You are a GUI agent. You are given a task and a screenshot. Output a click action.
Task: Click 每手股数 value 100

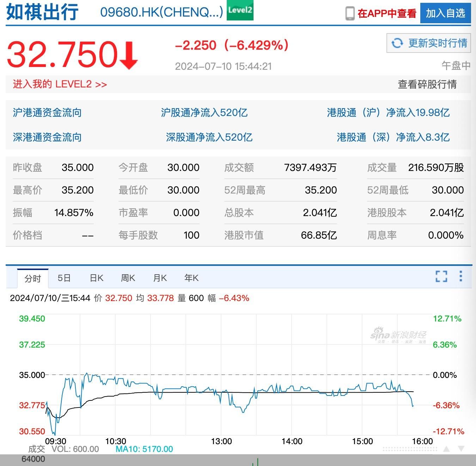click(191, 235)
